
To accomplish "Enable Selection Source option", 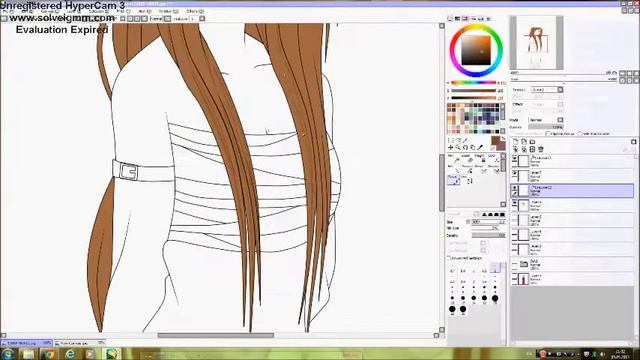I will pyautogui.click(x=580, y=134).
